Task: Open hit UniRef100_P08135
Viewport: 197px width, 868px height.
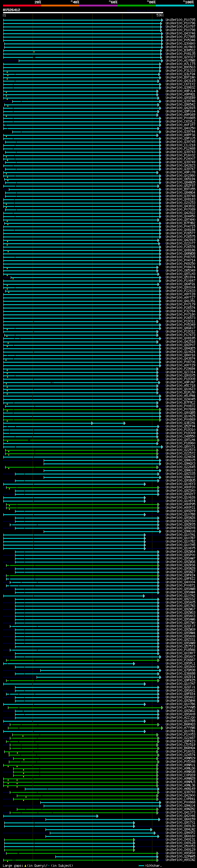Action: click(180, 54)
